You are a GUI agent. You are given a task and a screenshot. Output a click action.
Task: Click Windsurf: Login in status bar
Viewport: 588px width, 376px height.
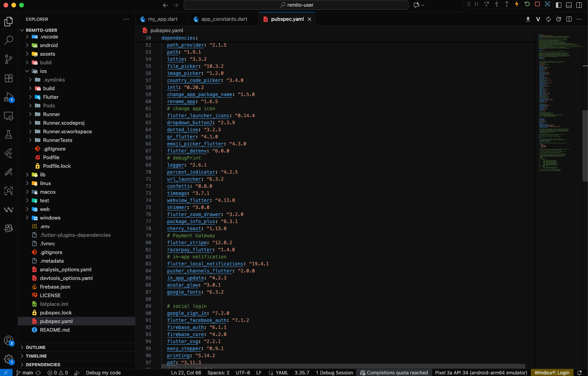[552, 372]
